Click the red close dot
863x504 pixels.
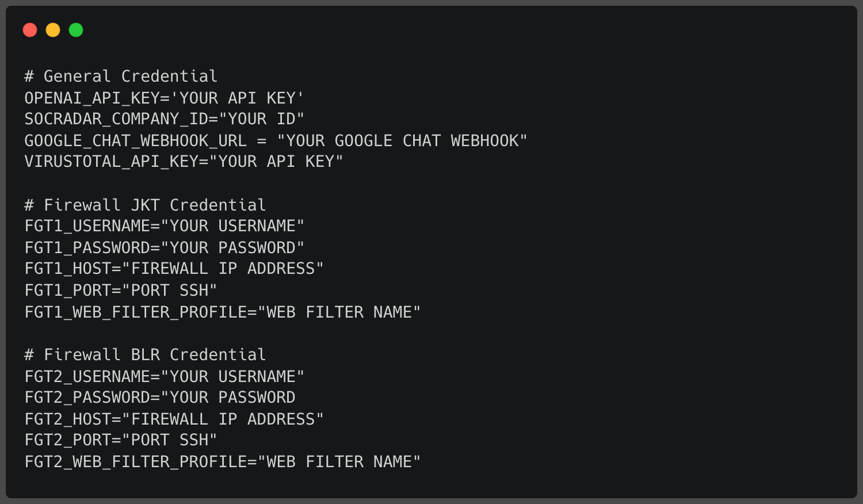pos(30,30)
